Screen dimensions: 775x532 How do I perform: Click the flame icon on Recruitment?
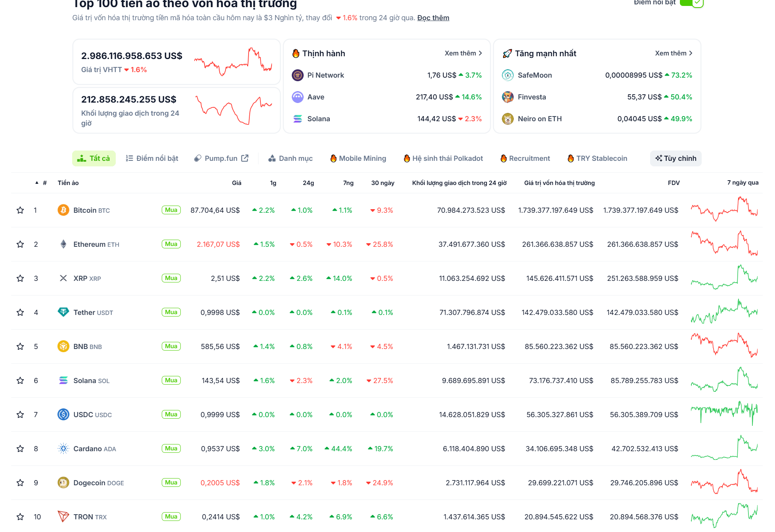pyautogui.click(x=503, y=158)
